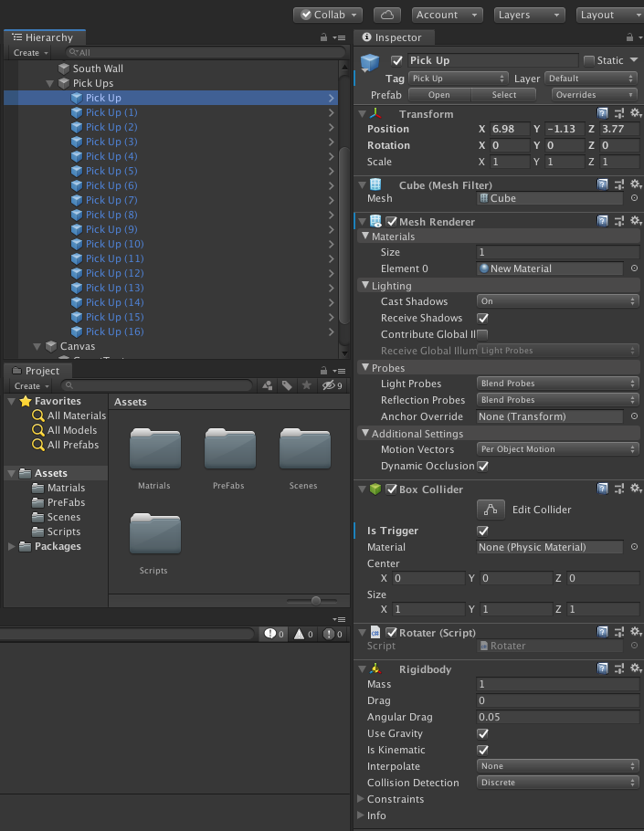Toggle console error messages icon
This screenshot has height=831, width=644.
pyautogui.click(x=333, y=634)
